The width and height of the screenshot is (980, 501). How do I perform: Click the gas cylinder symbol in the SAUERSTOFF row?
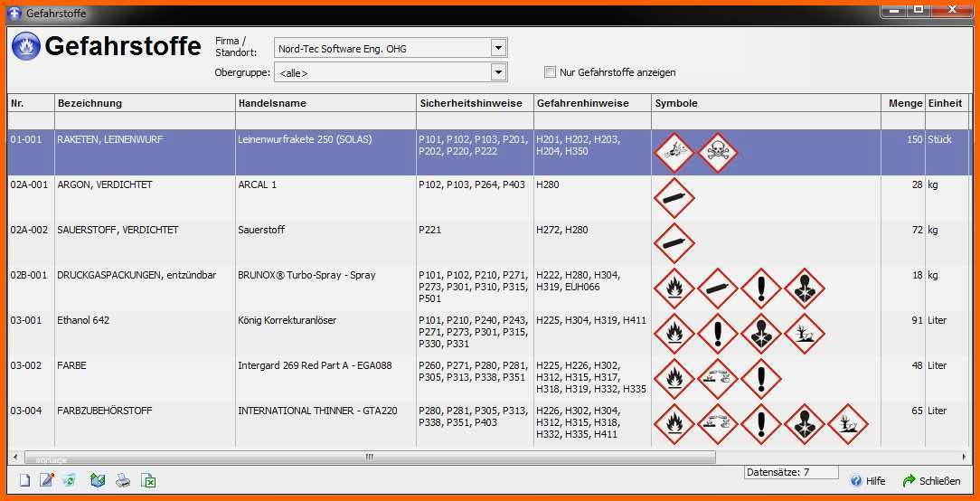tap(674, 242)
